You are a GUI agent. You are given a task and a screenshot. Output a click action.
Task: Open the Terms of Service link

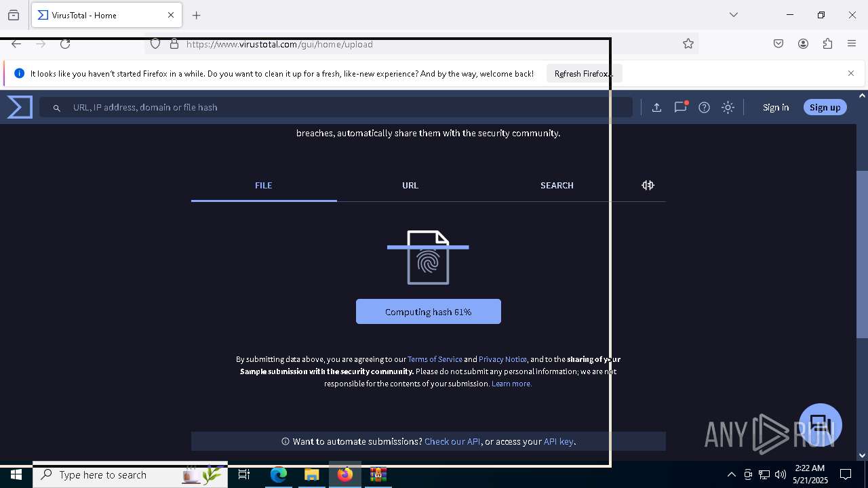(x=435, y=359)
